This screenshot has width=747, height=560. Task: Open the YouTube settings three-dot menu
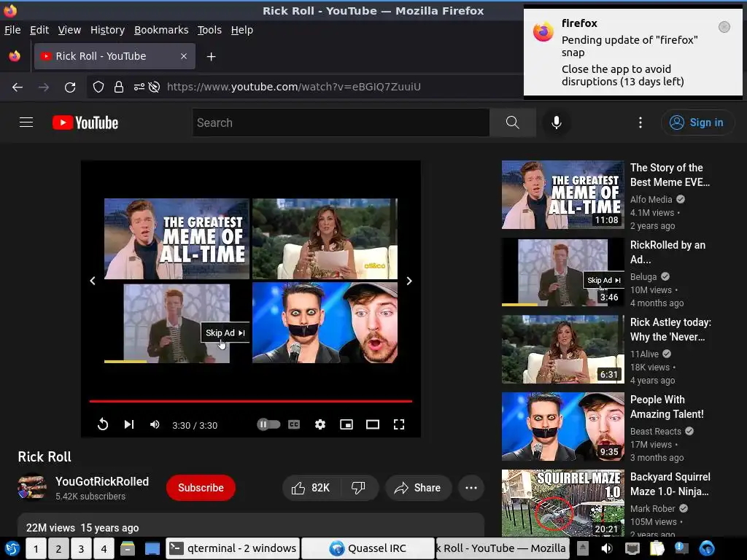click(640, 122)
